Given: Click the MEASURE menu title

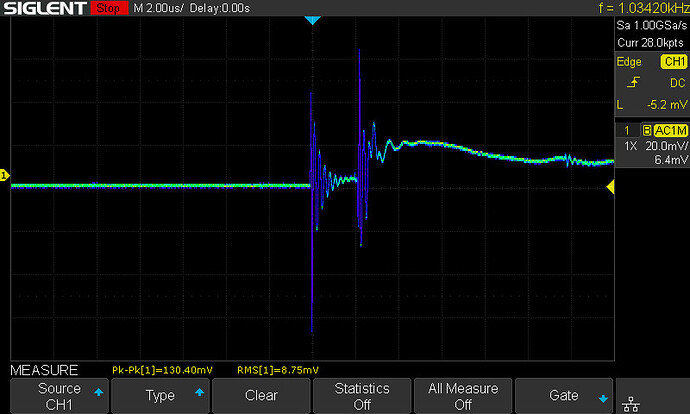Looking at the screenshot, I should point(44,370).
